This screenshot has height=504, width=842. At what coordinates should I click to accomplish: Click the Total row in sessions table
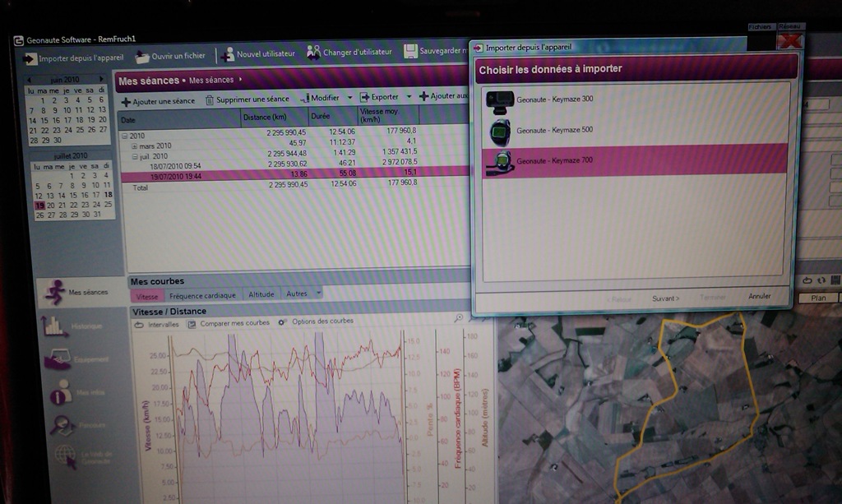click(x=295, y=186)
